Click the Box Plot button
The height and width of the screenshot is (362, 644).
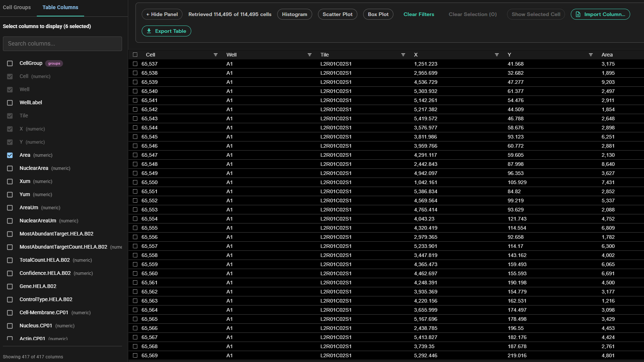click(378, 14)
